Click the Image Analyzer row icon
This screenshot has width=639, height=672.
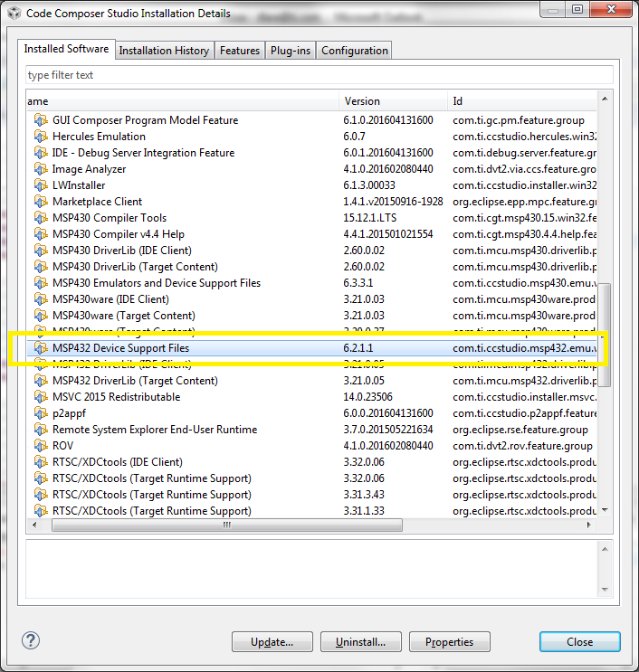[x=41, y=169]
